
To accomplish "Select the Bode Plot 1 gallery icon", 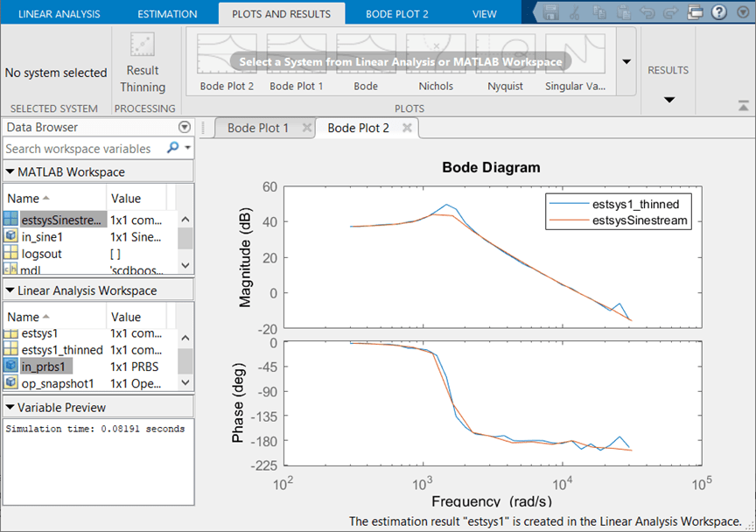I will click(297, 53).
